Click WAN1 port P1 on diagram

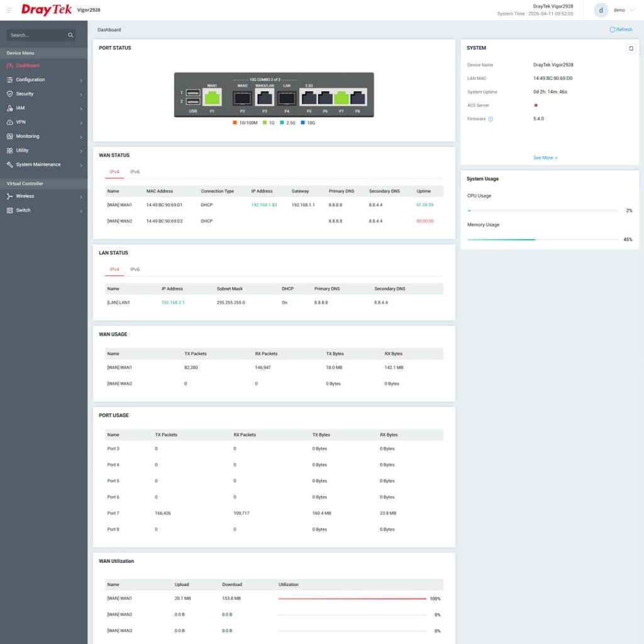[212, 97]
